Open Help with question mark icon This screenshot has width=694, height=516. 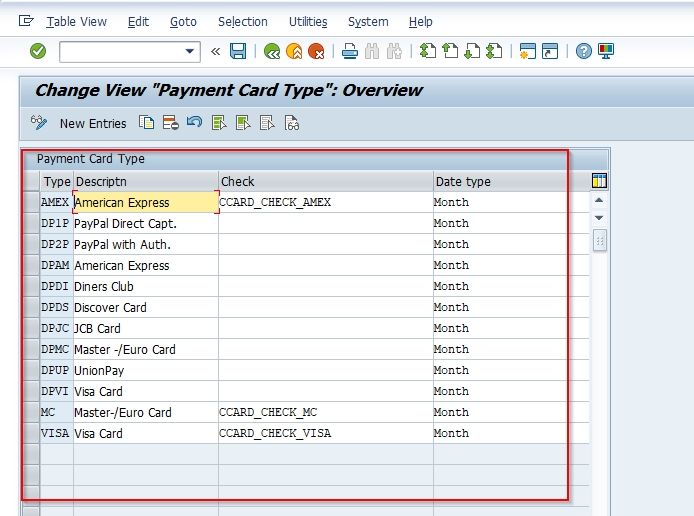pyautogui.click(x=584, y=51)
